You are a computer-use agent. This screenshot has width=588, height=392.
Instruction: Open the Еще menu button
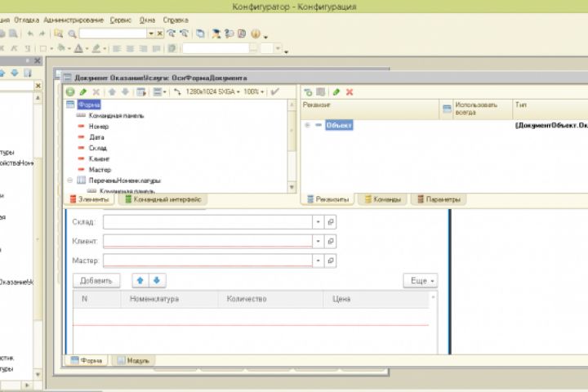coord(421,281)
